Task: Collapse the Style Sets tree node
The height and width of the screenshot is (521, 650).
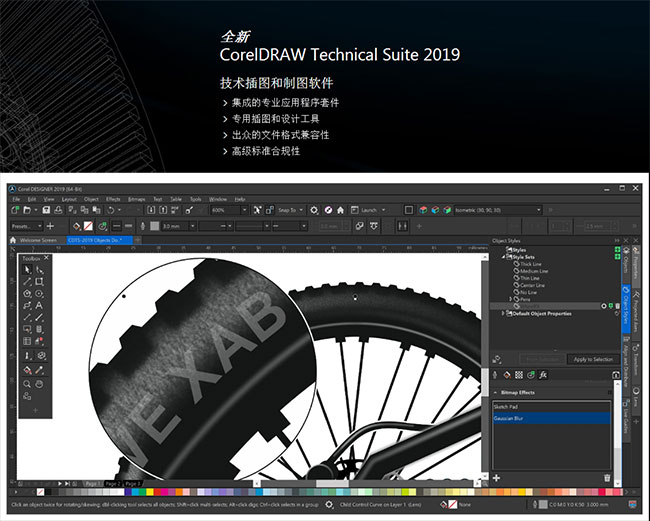Action: point(504,257)
